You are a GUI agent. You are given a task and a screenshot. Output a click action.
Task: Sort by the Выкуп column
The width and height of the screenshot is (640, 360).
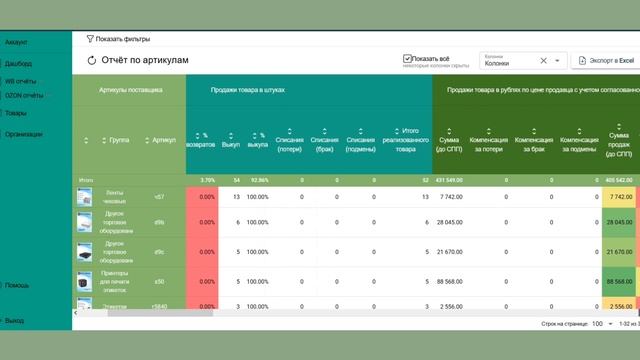click(231, 136)
